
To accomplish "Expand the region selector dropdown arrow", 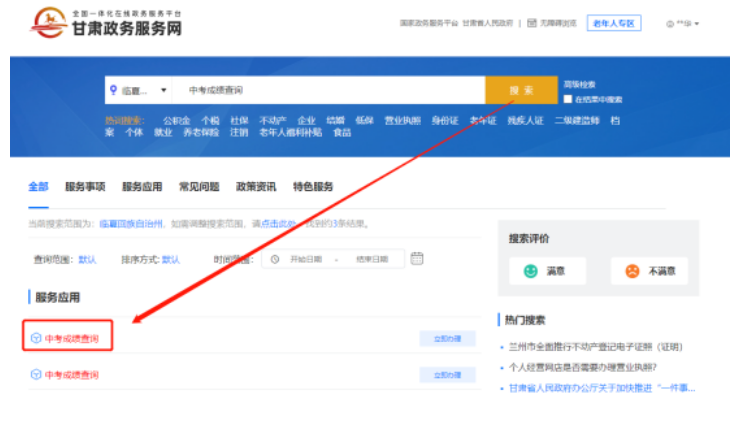I will point(163,90).
